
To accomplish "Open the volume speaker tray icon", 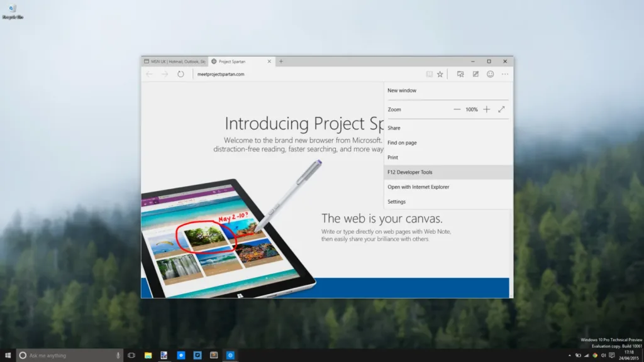I will pyautogui.click(x=603, y=356).
